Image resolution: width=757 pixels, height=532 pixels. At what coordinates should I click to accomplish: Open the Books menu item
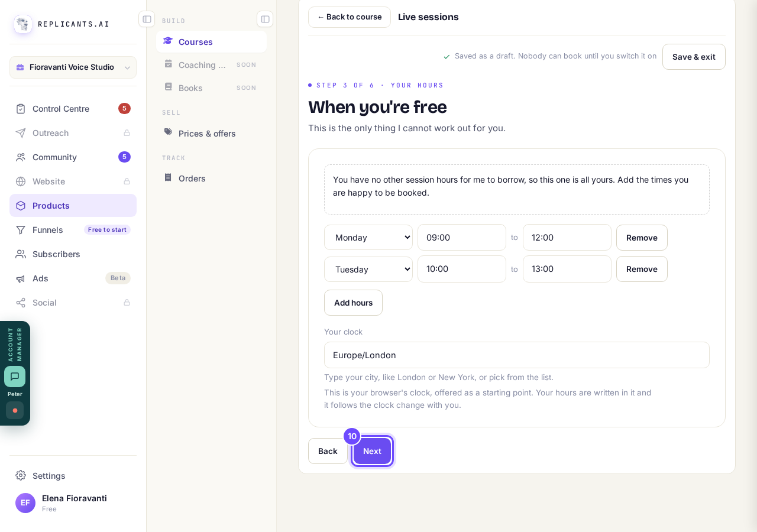(211, 87)
